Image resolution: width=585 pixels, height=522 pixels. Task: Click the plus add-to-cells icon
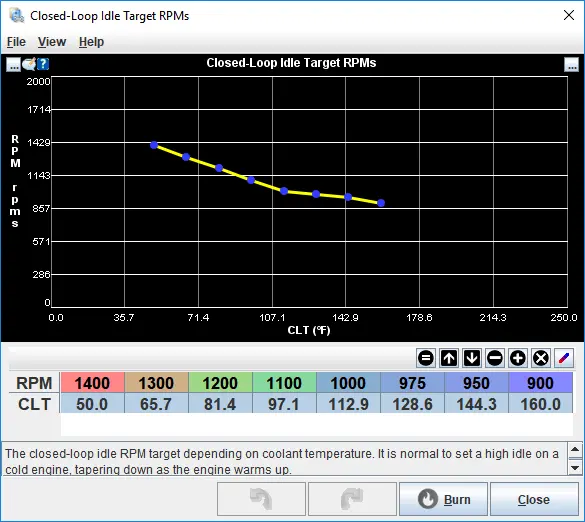518,358
